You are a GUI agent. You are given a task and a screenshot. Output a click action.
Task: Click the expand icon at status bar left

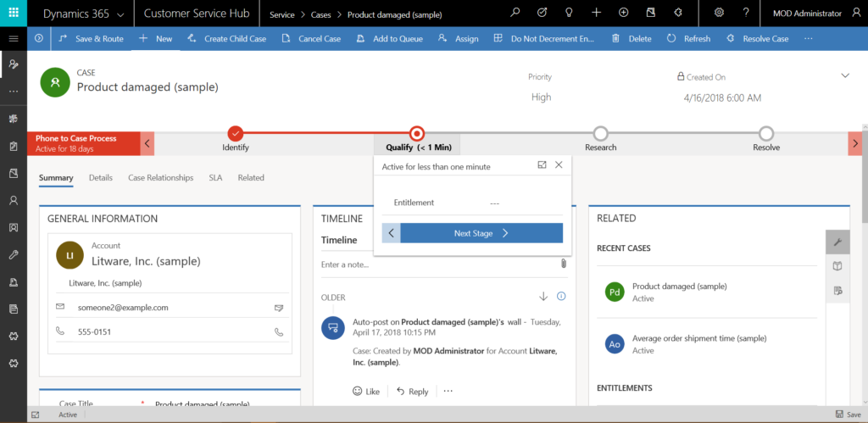[x=36, y=415]
